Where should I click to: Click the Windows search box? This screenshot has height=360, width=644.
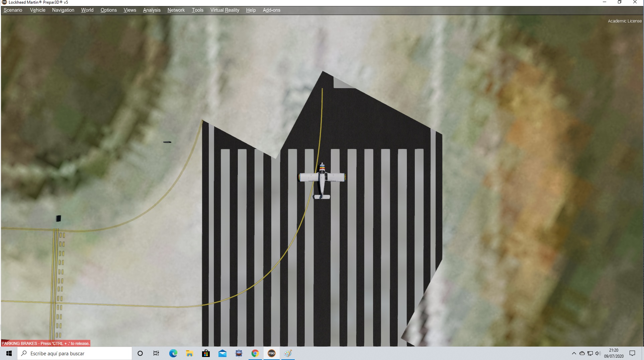point(75,353)
